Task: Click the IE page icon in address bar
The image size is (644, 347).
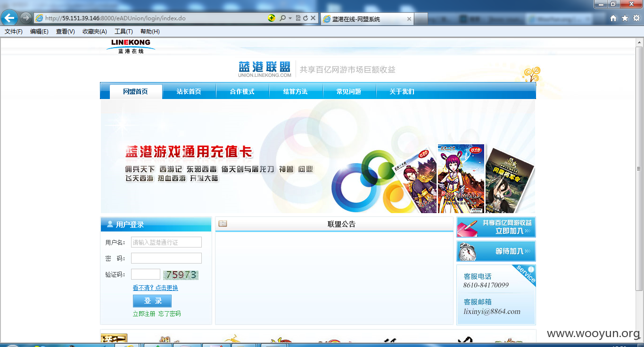Action: (x=39, y=18)
